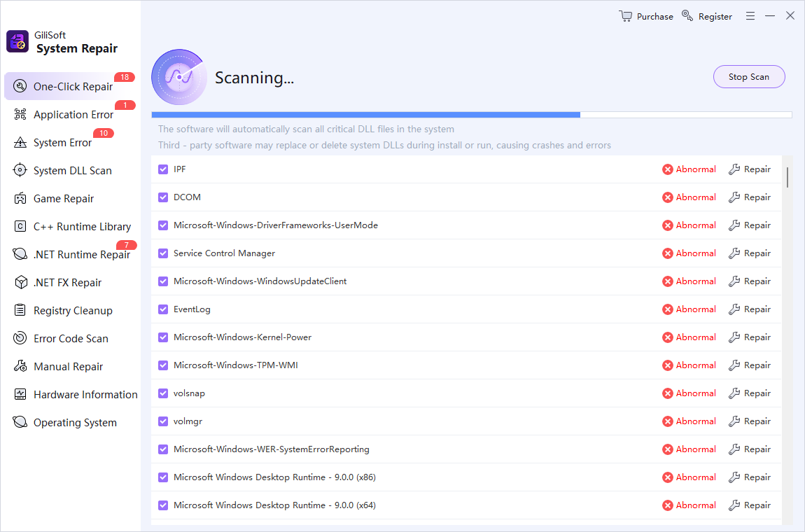Viewport: 805px width, 532px height.
Task: Click the Abnormal status for Desktop Runtime (x86)
Action: pyautogui.click(x=689, y=477)
